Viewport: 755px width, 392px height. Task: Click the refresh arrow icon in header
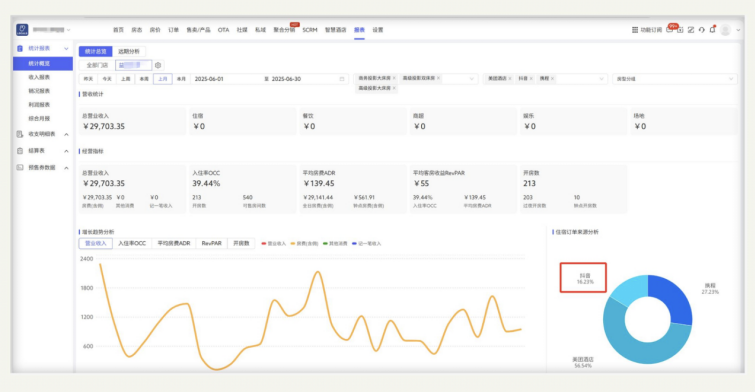point(702,30)
